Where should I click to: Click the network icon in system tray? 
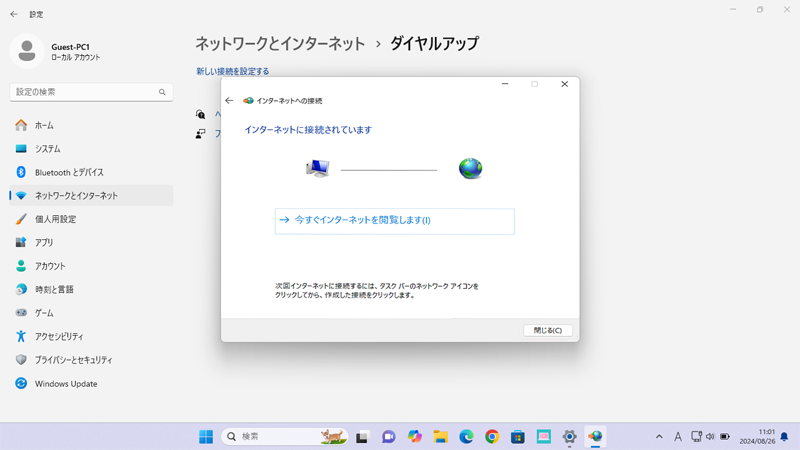pos(696,437)
